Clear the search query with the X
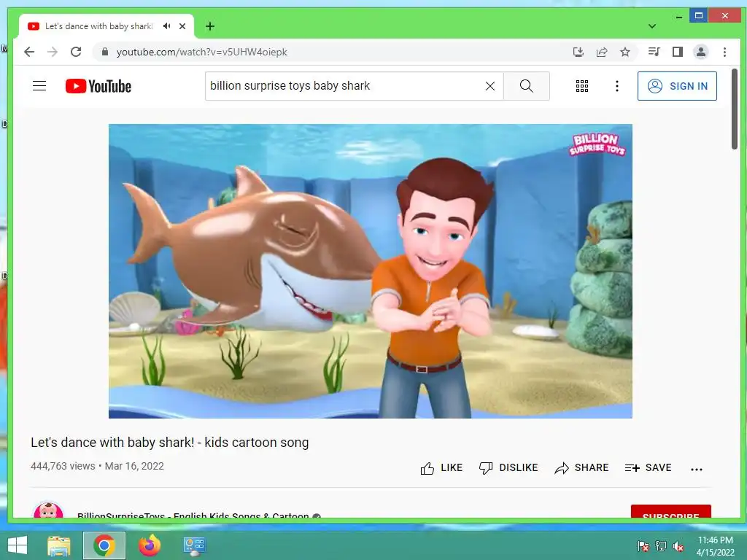The height and width of the screenshot is (560, 747). point(489,86)
